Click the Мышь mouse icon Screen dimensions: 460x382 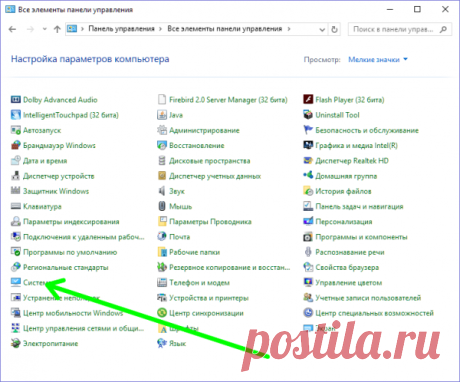162,206
